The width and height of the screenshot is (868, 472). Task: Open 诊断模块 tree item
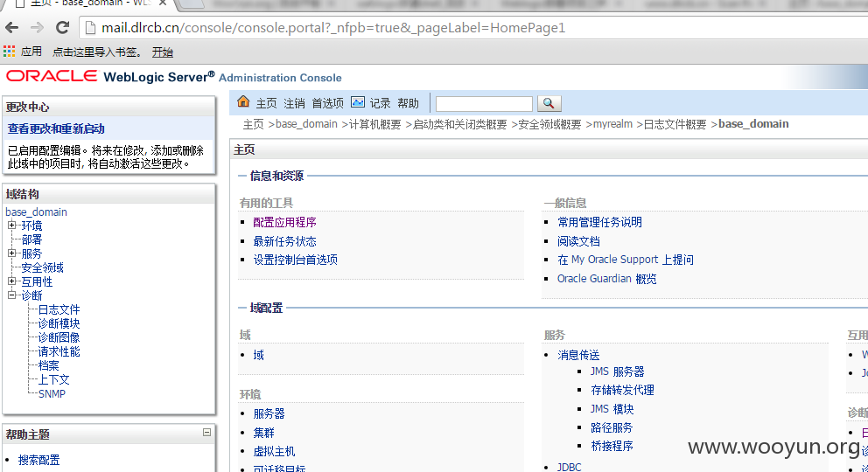coord(59,323)
